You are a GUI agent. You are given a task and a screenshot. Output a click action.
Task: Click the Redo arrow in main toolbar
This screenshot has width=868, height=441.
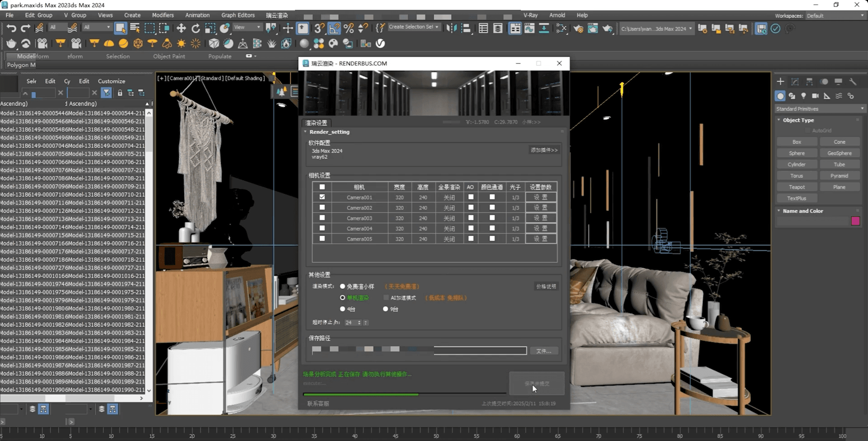click(25, 28)
